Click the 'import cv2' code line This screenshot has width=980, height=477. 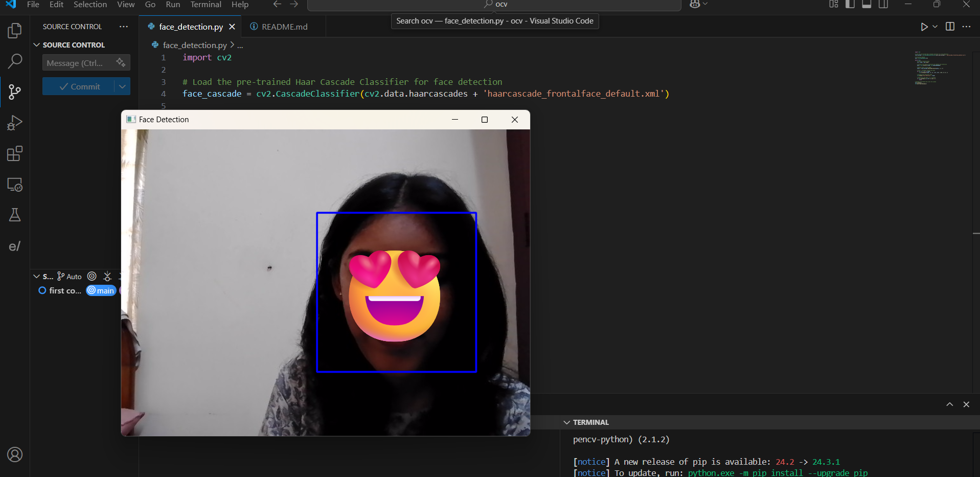(x=207, y=58)
